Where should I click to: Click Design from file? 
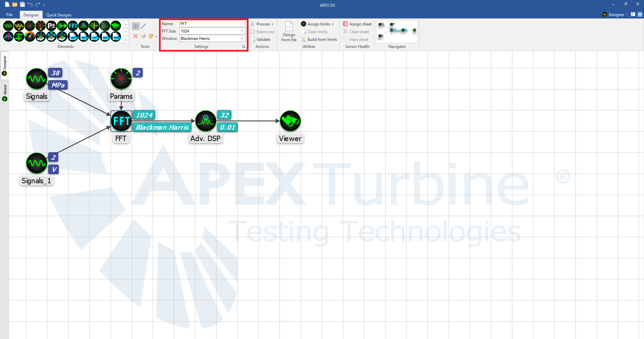click(x=289, y=31)
